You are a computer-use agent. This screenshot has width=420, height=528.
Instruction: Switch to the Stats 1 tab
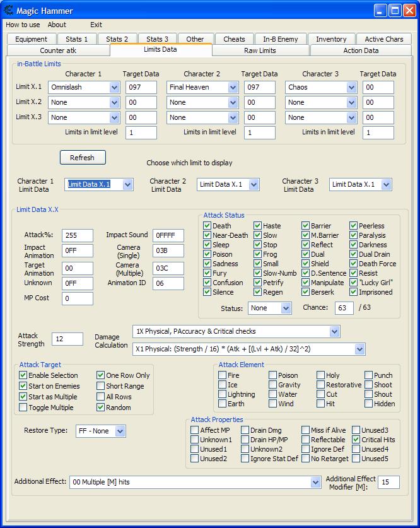coord(77,39)
